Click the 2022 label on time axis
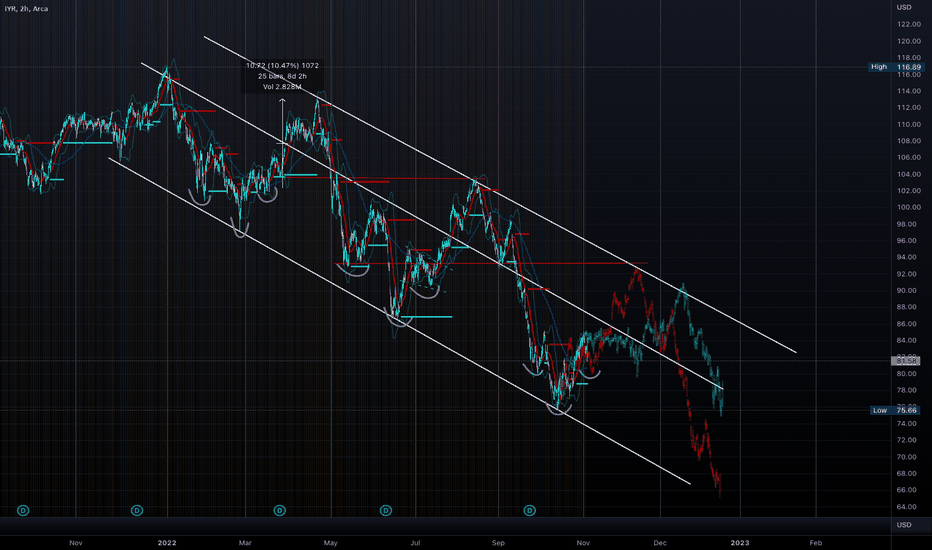 (x=167, y=542)
